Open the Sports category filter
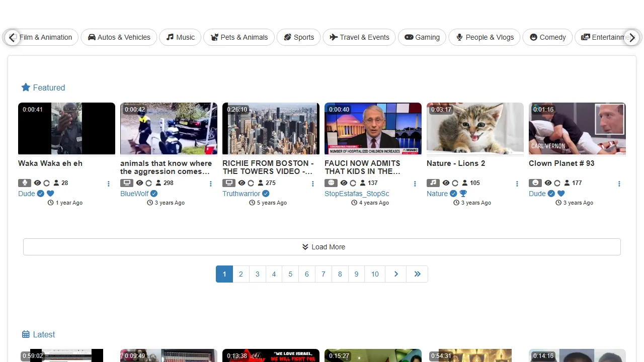Viewport: 644px width, 362px height. coord(298,37)
